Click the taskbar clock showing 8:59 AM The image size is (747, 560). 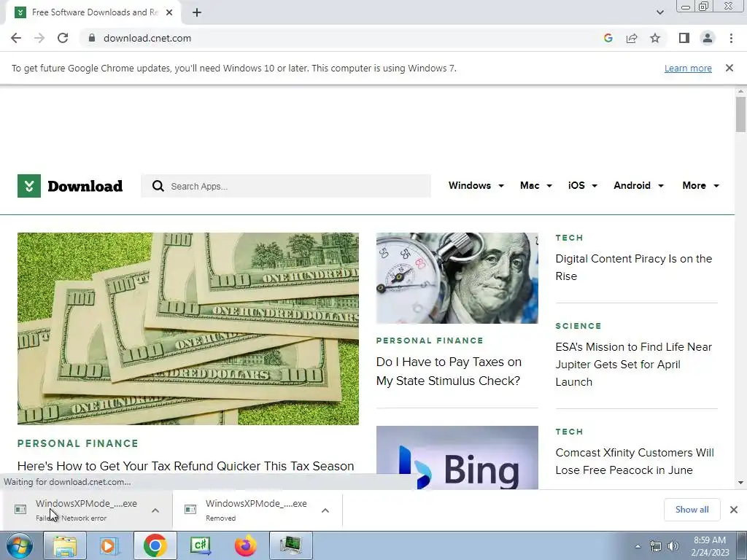710,546
